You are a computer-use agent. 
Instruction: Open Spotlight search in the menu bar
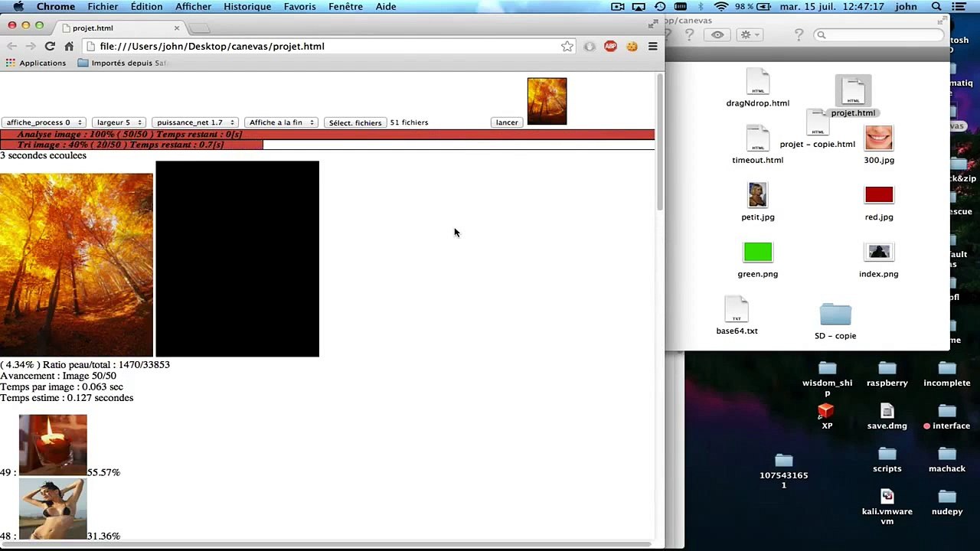click(x=936, y=7)
